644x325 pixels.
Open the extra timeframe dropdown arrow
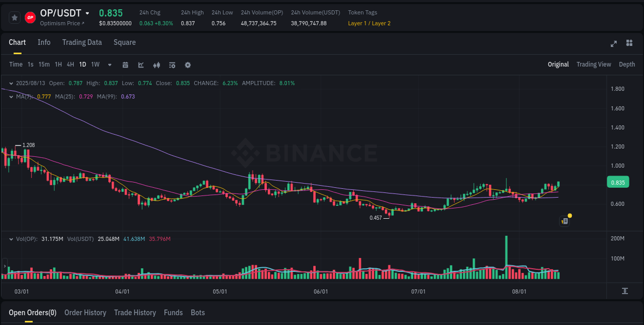tap(109, 65)
